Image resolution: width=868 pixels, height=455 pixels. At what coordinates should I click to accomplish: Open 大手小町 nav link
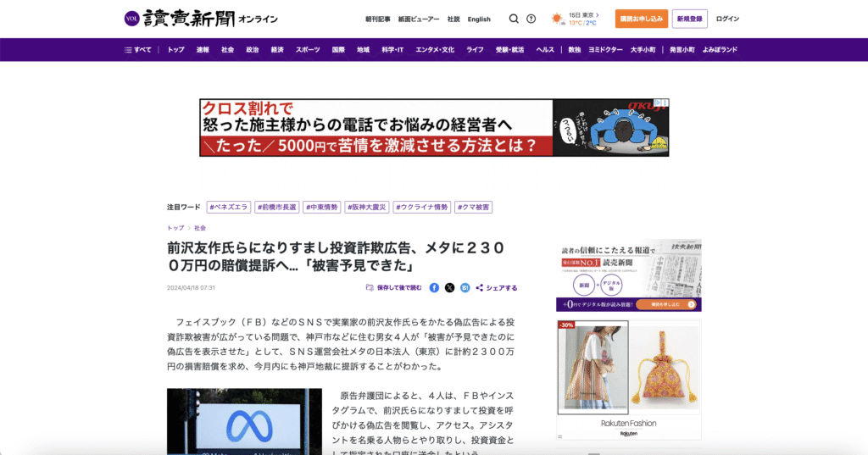click(643, 50)
